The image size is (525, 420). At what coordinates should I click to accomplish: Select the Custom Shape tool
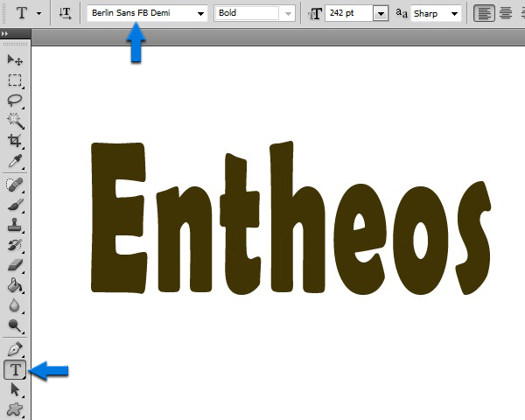pyautogui.click(x=15, y=409)
